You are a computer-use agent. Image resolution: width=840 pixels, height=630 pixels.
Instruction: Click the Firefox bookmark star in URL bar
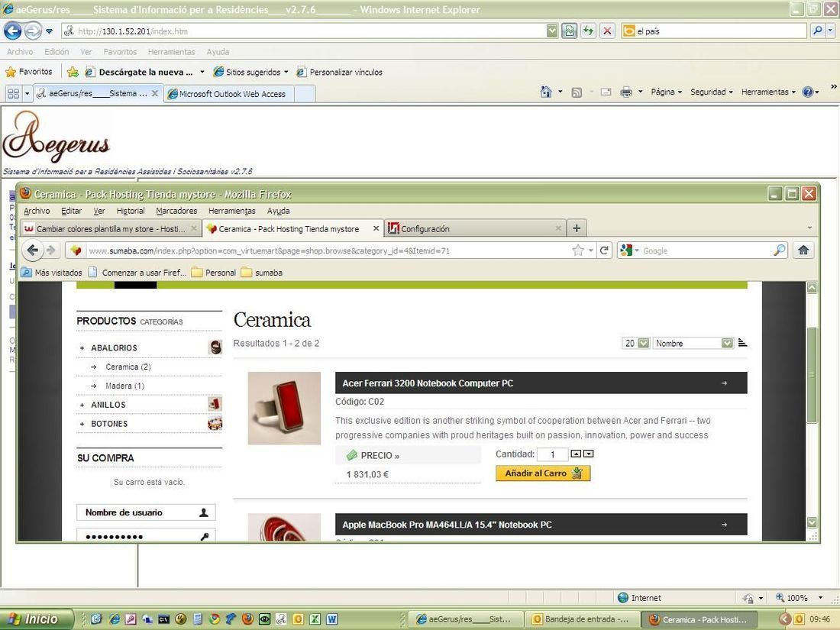pyautogui.click(x=577, y=250)
